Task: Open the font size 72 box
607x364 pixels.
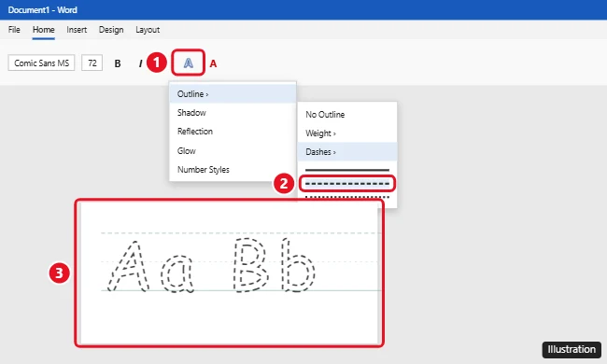Action: click(92, 63)
